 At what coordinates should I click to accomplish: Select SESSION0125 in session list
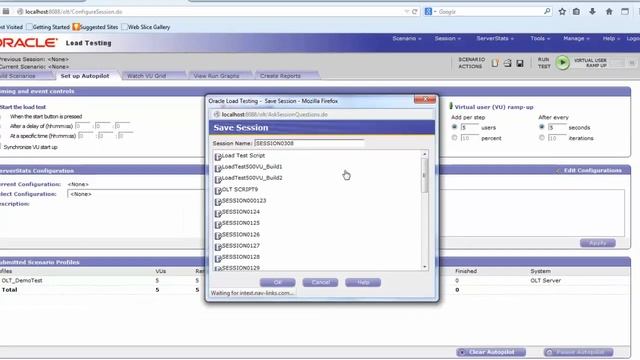pos(241,223)
